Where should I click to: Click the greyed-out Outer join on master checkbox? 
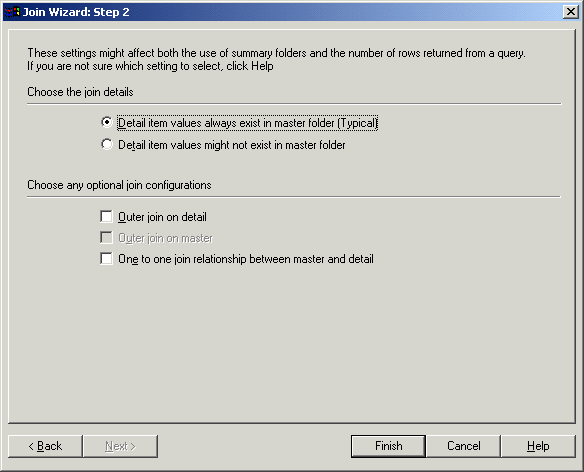pyautogui.click(x=107, y=238)
